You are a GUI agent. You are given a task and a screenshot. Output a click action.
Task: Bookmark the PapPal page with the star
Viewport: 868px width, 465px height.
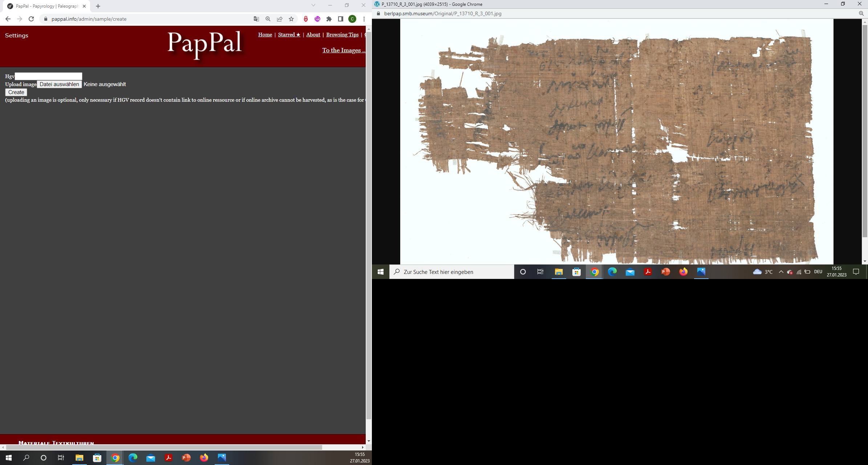pyautogui.click(x=291, y=19)
